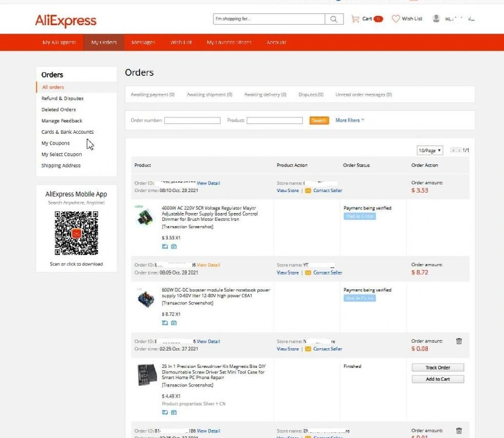The height and width of the screenshot is (438, 504).
Task: Click the orange Search button
Action: (x=319, y=120)
